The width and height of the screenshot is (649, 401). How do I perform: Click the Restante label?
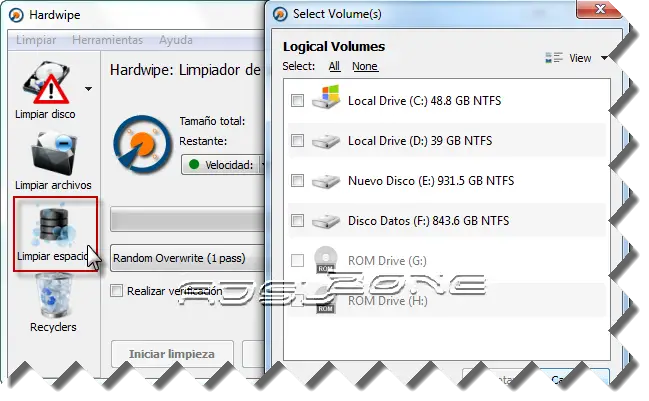click(203, 141)
